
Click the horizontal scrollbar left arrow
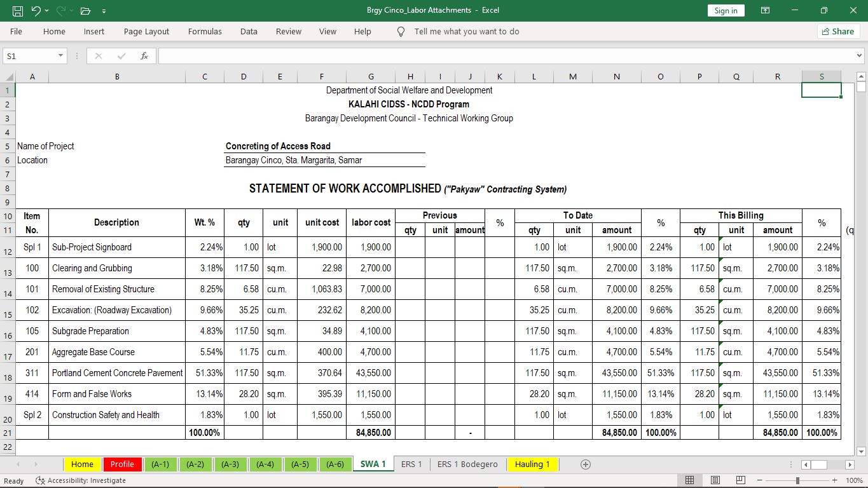(806, 464)
